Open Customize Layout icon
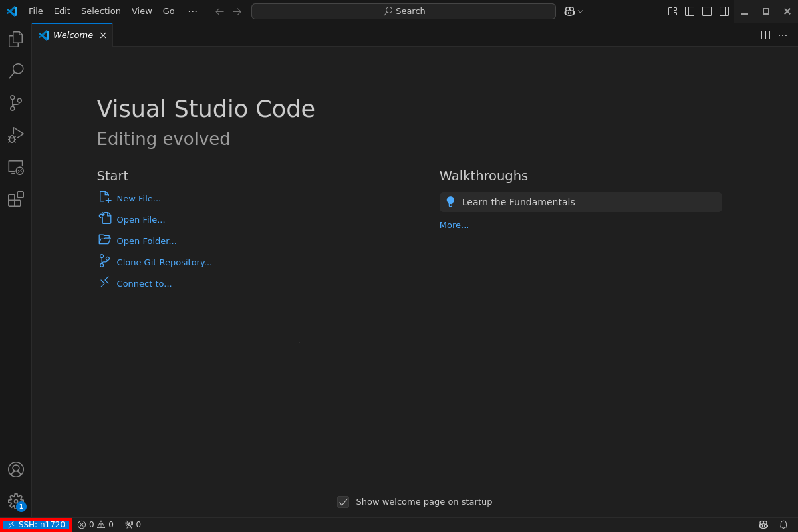The width and height of the screenshot is (798, 532). pos(672,11)
